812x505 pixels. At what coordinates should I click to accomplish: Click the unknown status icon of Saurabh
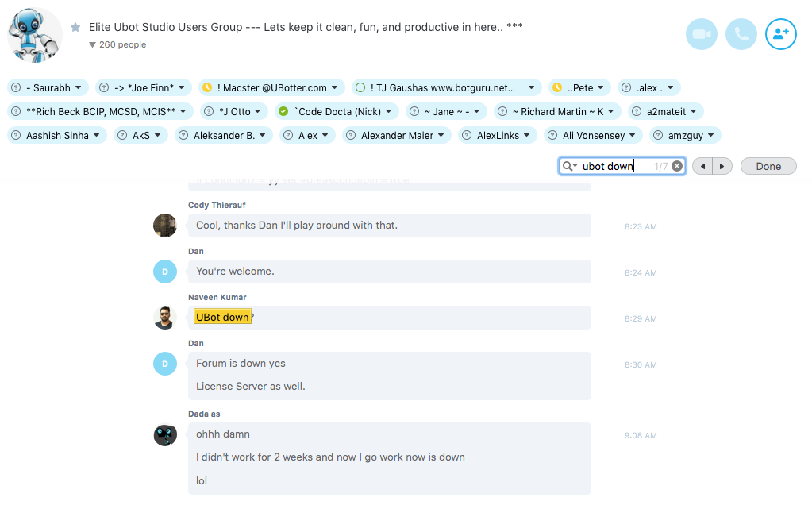(16, 87)
